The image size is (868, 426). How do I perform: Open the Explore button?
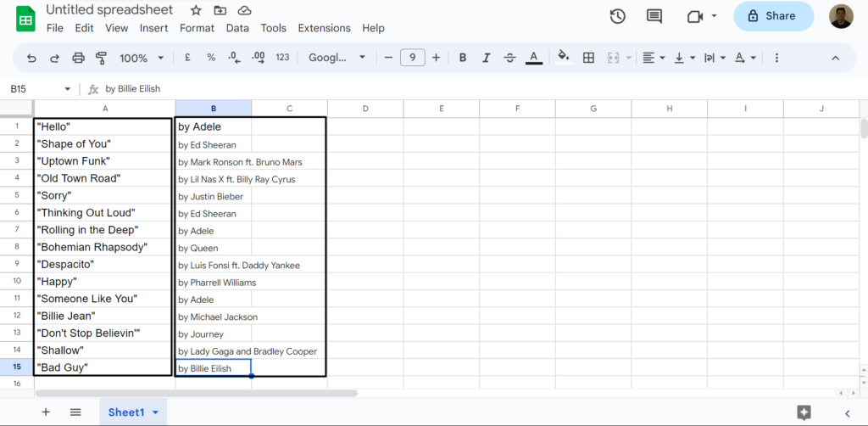point(804,412)
